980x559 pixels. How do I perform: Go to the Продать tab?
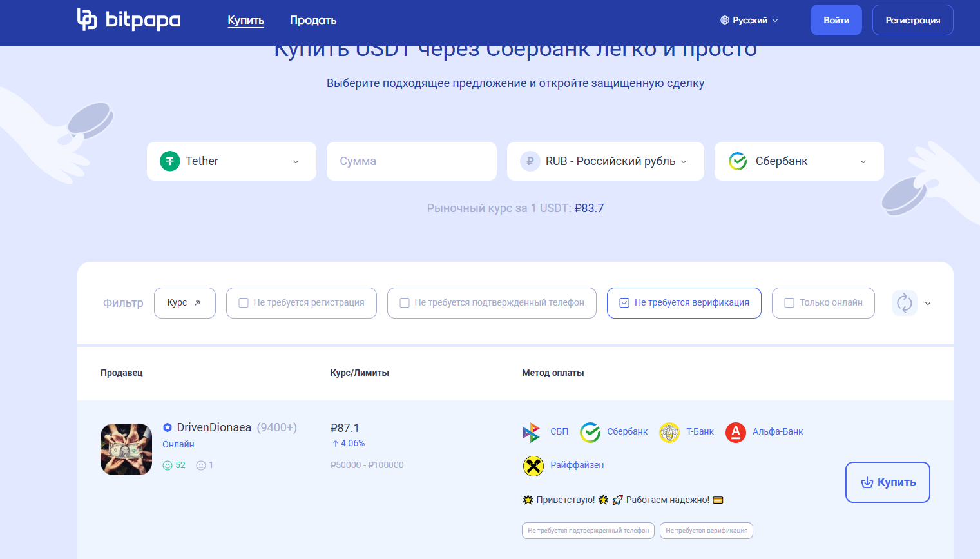313,21
